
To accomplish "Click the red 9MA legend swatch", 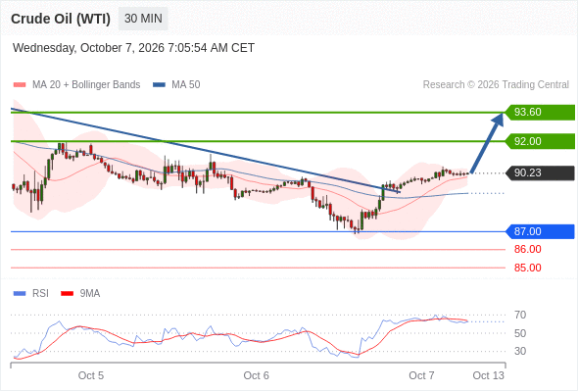I will 67,294.
